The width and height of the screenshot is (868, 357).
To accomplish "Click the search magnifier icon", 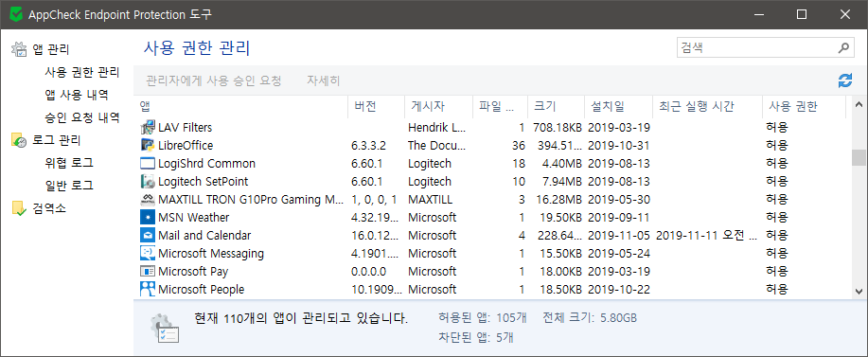I will (x=843, y=47).
